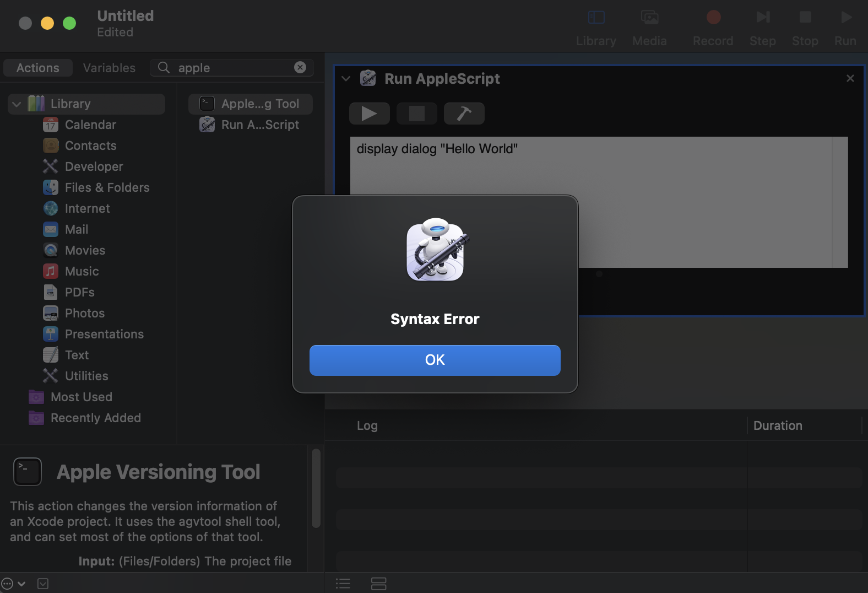This screenshot has width=868, height=593.
Task: Select the Music category
Action: 82,272
